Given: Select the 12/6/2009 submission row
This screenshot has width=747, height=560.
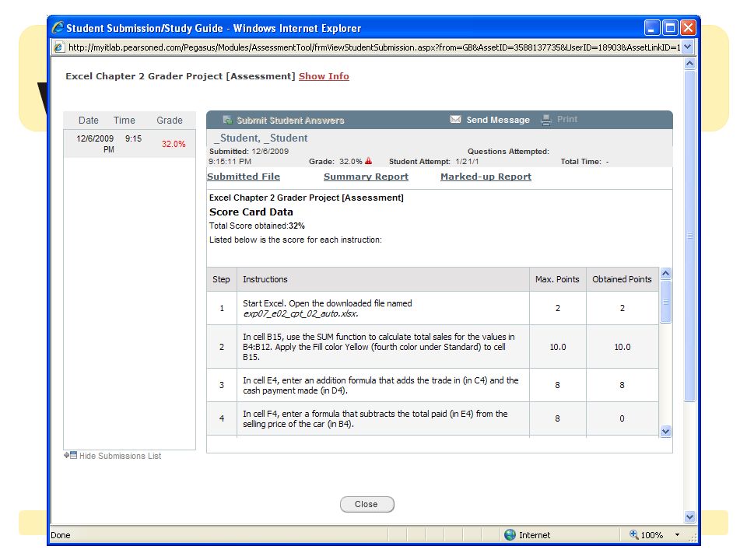Looking at the screenshot, I should tap(130, 144).
